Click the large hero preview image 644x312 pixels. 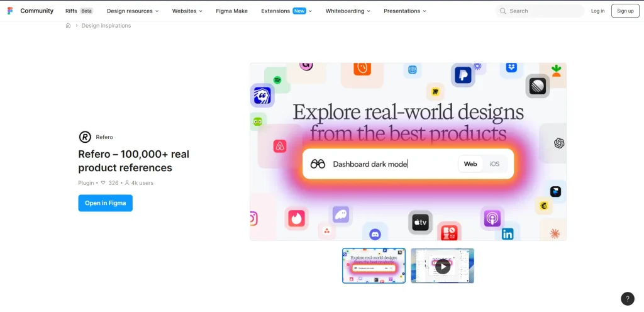(408, 152)
